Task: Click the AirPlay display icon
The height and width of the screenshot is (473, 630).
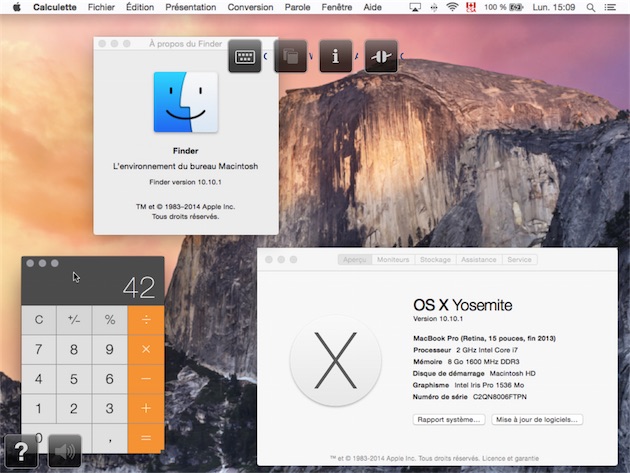Action: [415, 7]
